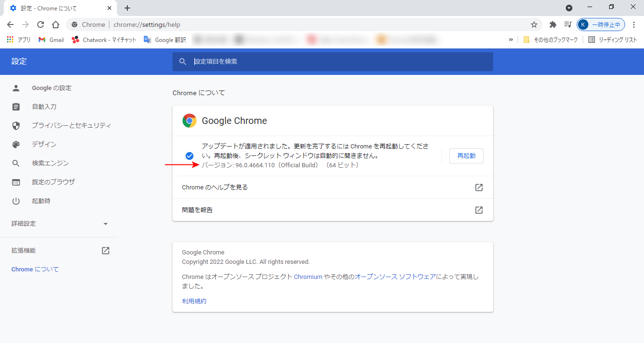Open the Chromium link
This screenshot has width=644, height=343.
[x=308, y=277]
